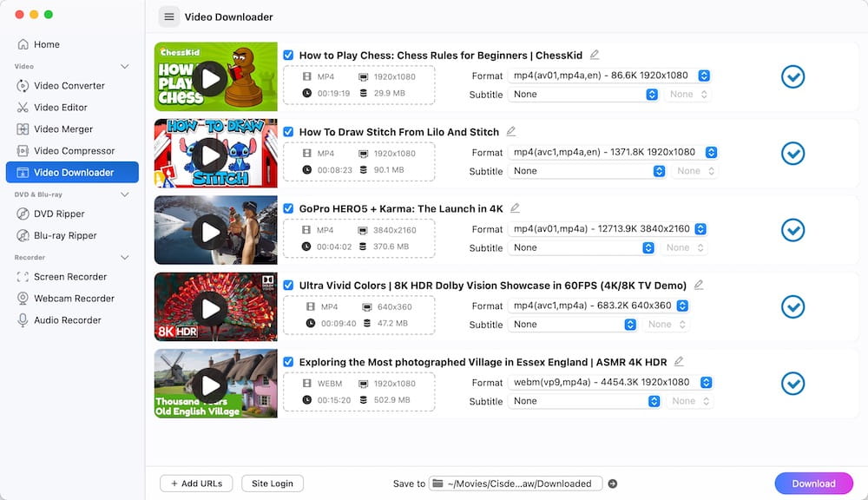Click the Blu-ray Ripper disc icon
This screenshot has width=868, height=500.
23,235
